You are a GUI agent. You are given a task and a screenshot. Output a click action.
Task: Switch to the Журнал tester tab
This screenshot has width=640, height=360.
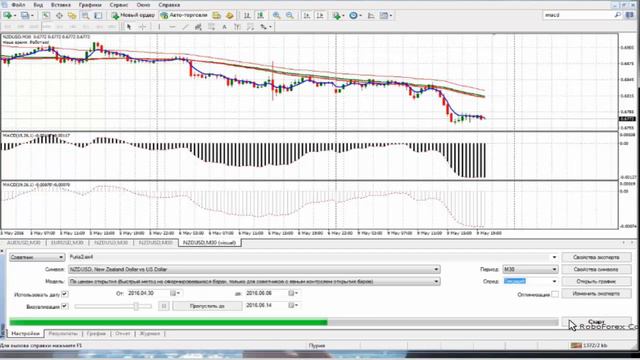coord(150,333)
